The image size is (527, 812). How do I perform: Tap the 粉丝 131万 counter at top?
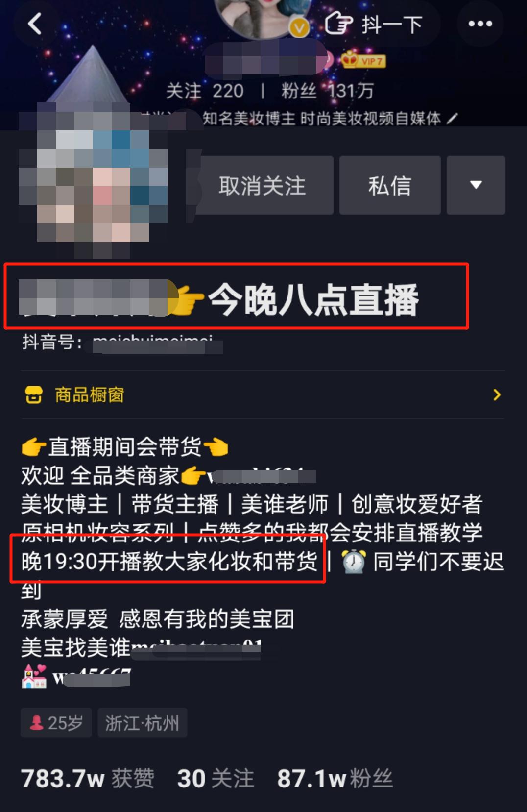pos(328,91)
